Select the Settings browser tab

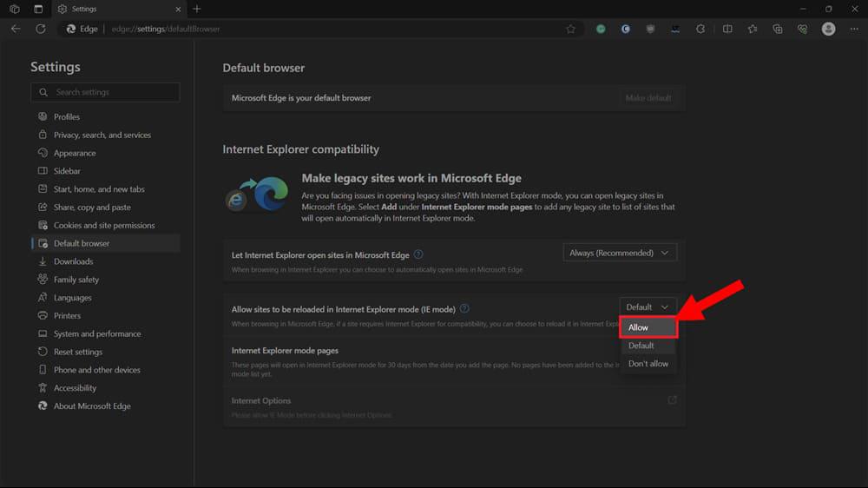(119, 9)
